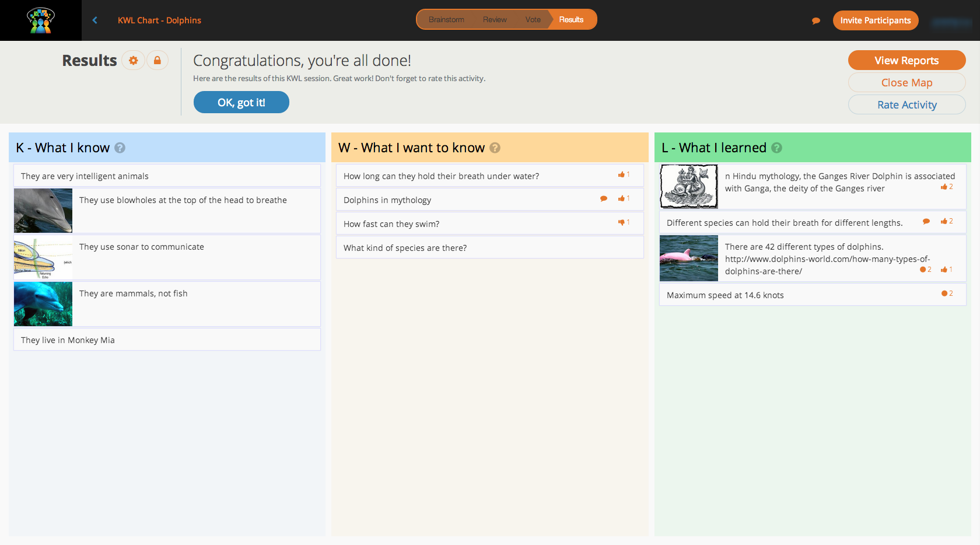Switch to the Vote stage

(x=533, y=20)
